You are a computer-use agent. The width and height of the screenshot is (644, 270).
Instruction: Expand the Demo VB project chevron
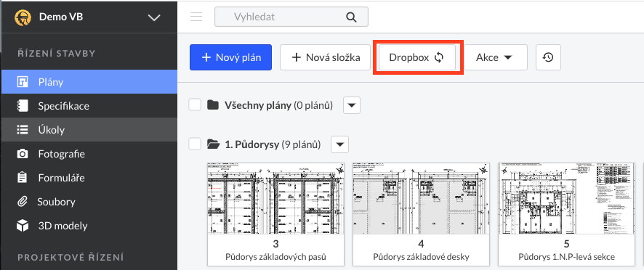(154, 17)
